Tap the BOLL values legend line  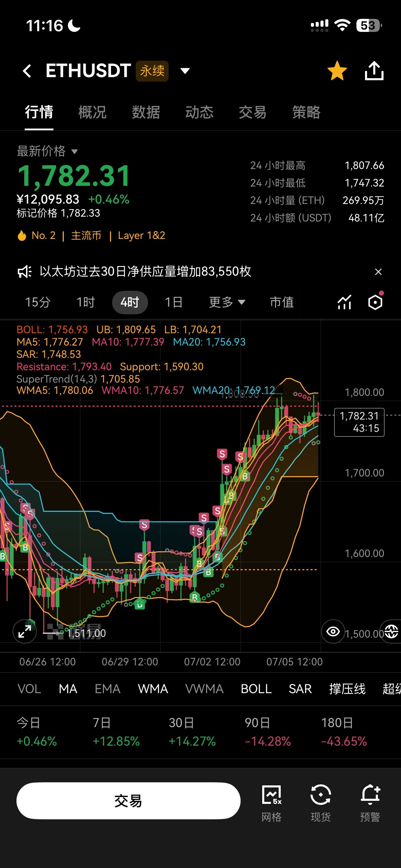tap(119, 330)
